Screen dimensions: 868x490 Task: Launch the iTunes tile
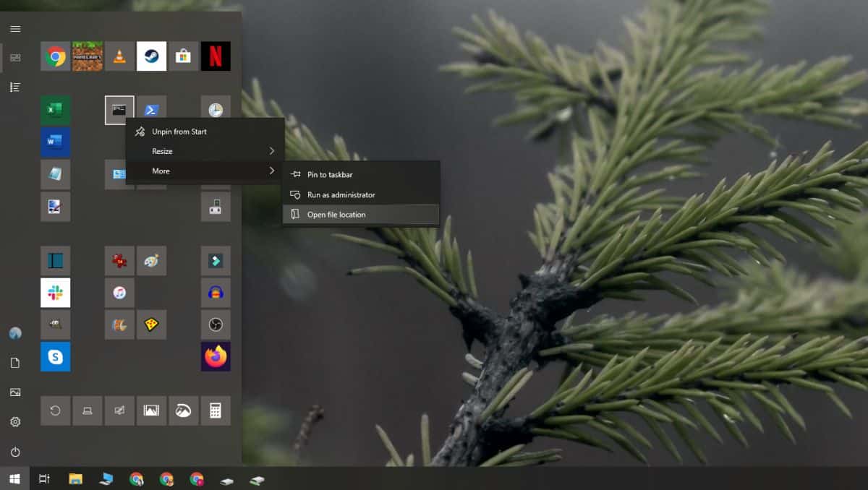point(119,293)
